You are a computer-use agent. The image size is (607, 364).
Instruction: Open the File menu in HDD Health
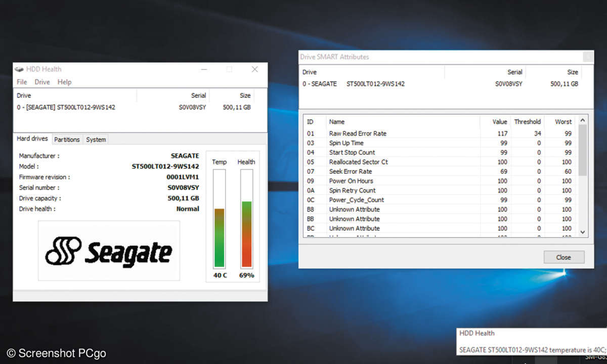[x=22, y=82]
